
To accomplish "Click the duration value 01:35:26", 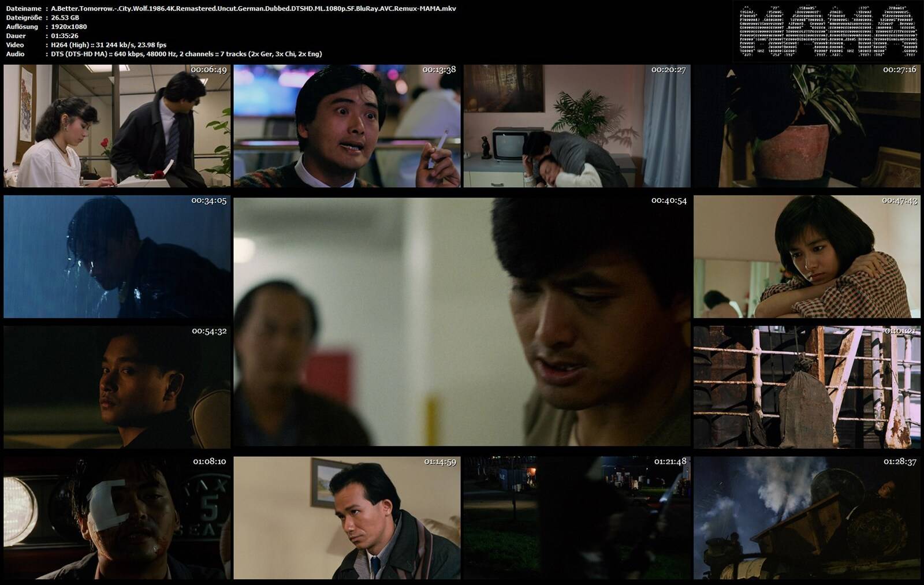I will (65, 36).
